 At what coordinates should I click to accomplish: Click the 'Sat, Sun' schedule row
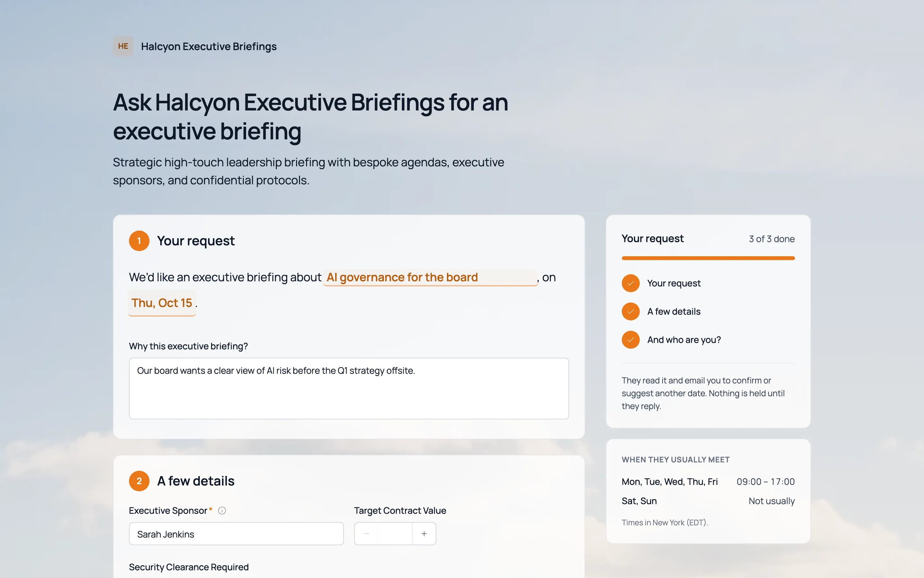click(x=708, y=501)
